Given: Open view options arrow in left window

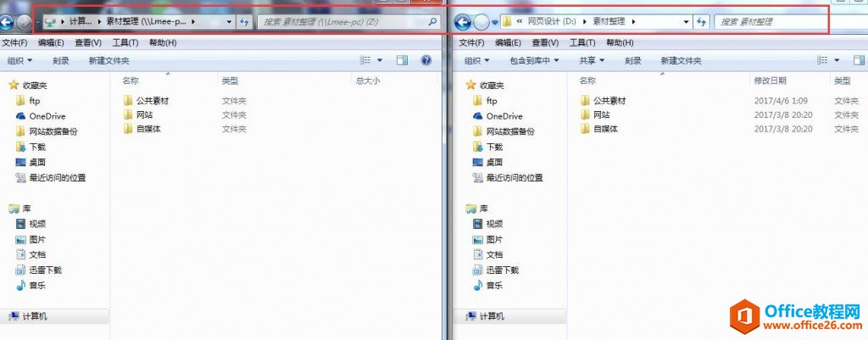Looking at the screenshot, I should (380, 60).
